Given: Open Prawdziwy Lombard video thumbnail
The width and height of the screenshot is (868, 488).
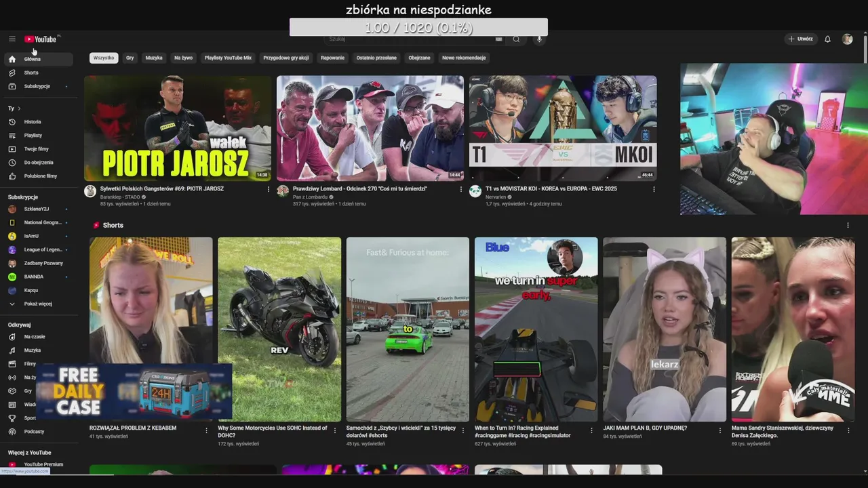Looking at the screenshot, I should click(x=370, y=128).
